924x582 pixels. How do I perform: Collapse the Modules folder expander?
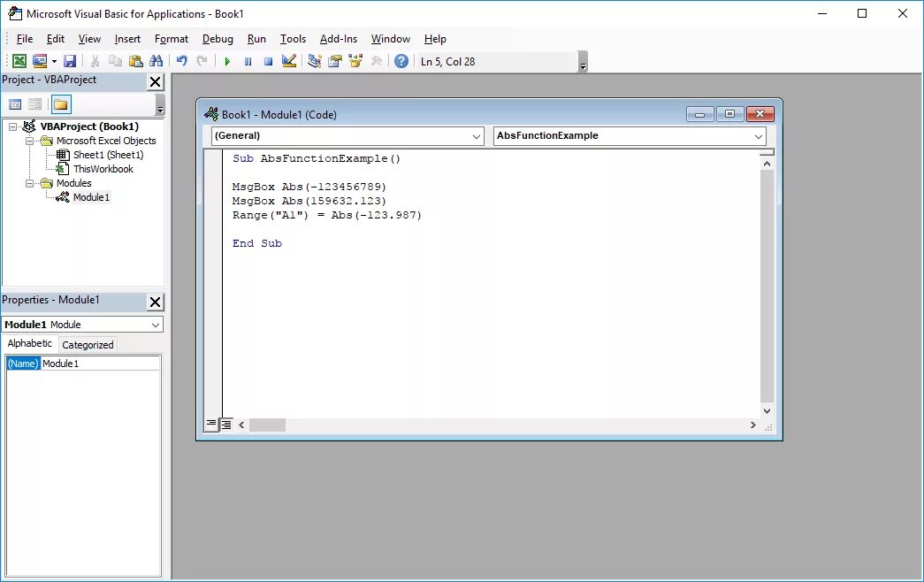coord(29,183)
